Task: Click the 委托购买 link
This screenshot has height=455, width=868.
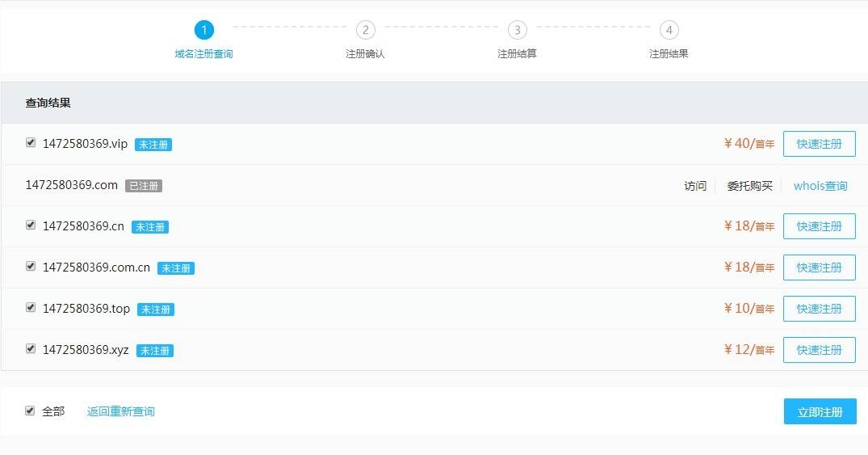Action: pos(749,186)
